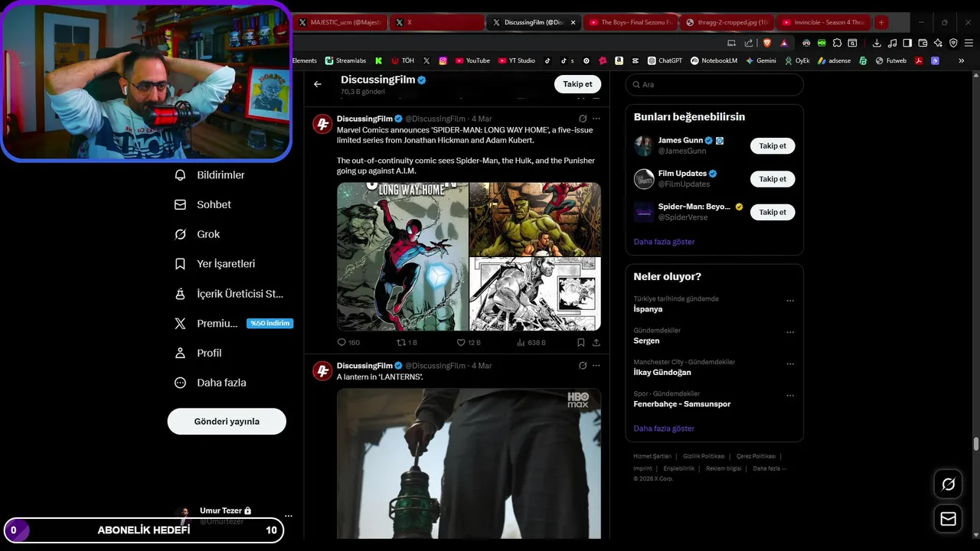Open Grok from the sidebar
This screenshot has height=551, width=980.
(x=198, y=234)
